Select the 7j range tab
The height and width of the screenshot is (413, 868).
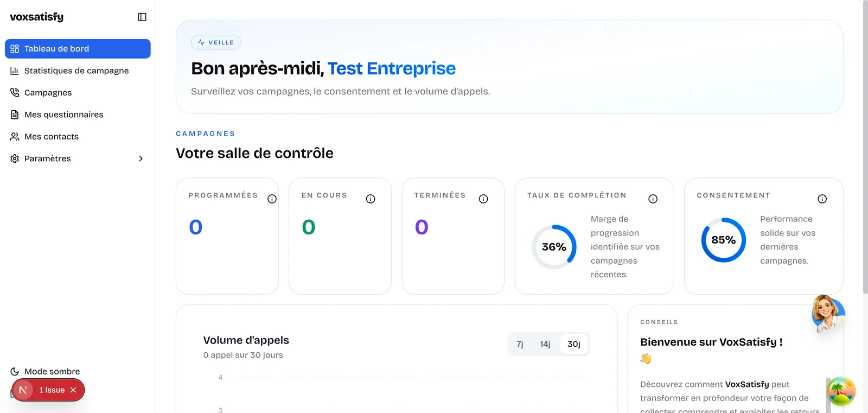point(520,344)
